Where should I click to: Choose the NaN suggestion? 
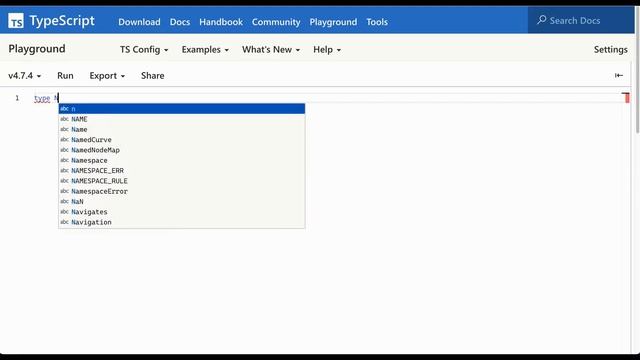182,202
